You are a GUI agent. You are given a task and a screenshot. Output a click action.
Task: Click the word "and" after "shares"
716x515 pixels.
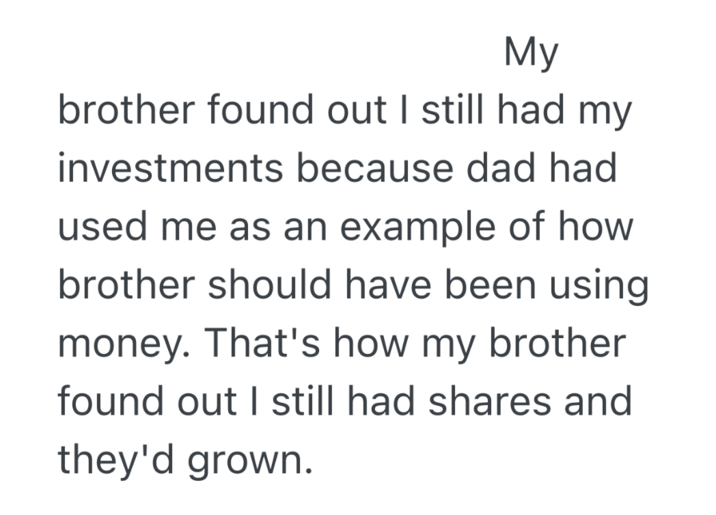coord(598,401)
